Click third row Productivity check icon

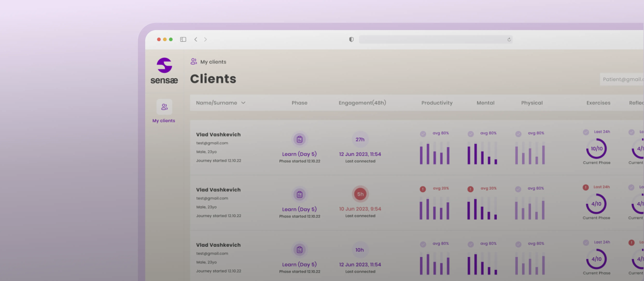tap(423, 244)
